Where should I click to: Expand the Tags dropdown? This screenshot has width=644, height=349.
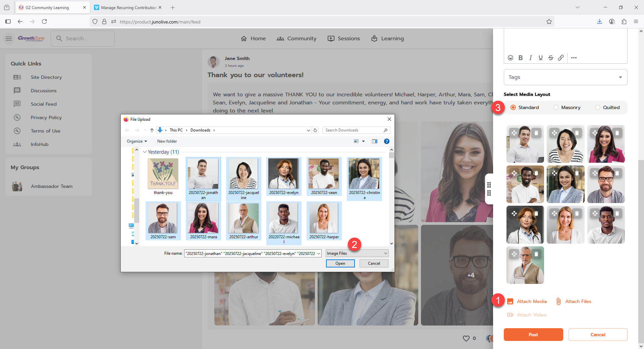point(621,77)
